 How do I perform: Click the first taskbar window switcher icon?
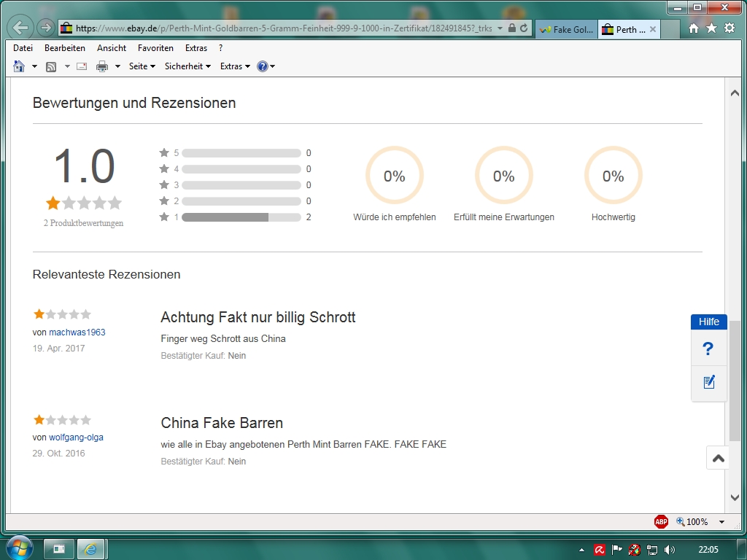point(59,550)
